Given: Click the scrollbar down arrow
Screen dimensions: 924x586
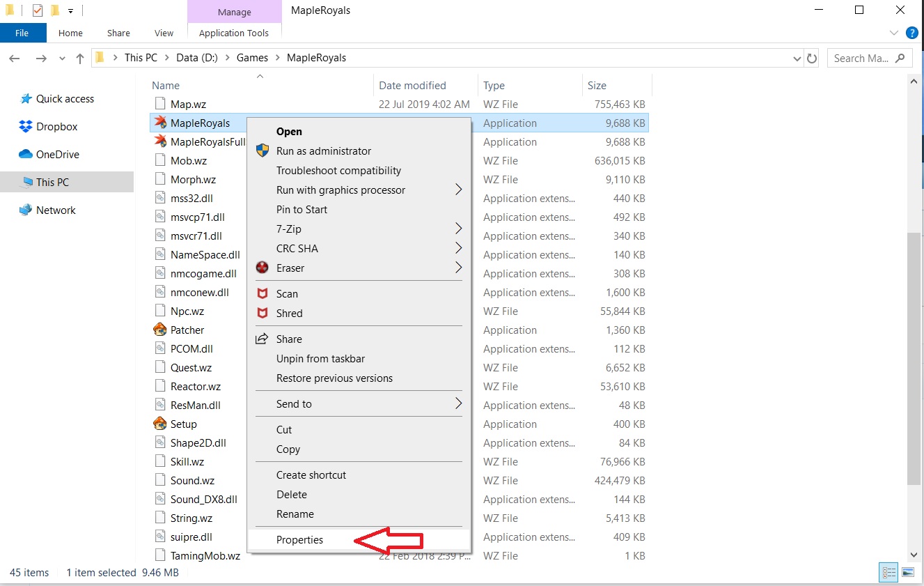Looking at the screenshot, I should (x=914, y=555).
